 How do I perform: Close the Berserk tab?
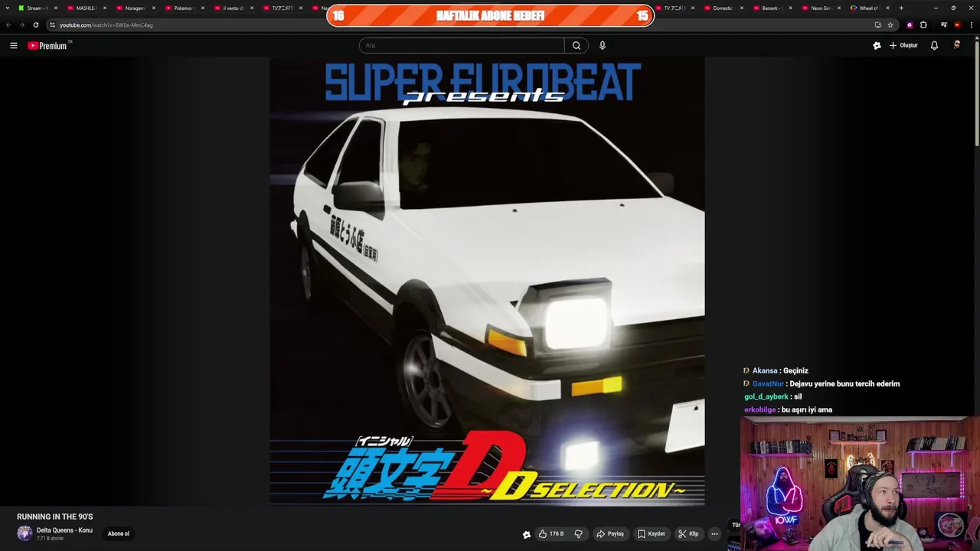coord(791,8)
